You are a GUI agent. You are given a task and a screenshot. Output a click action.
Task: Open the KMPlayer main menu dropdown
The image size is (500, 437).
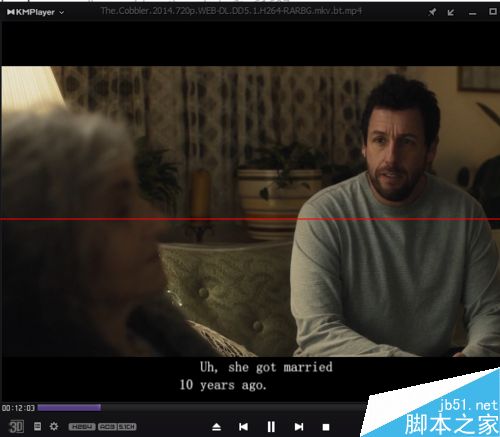pyautogui.click(x=35, y=12)
